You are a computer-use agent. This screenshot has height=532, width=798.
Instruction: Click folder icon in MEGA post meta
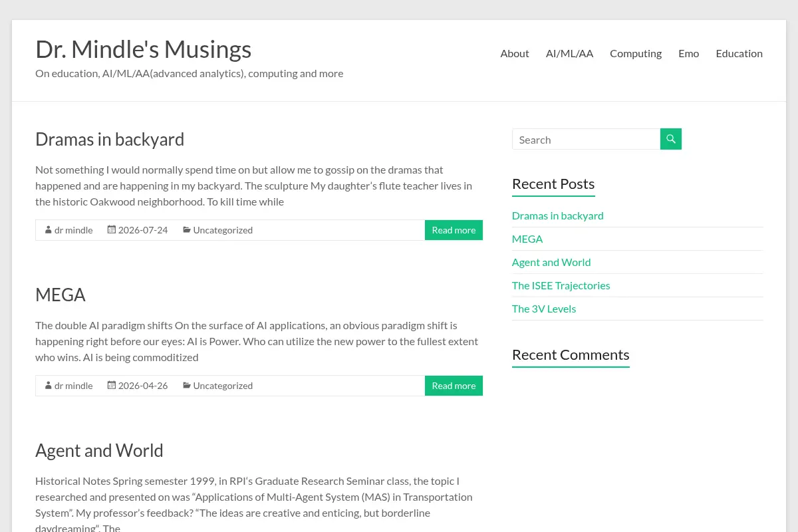click(x=187, y=386)
